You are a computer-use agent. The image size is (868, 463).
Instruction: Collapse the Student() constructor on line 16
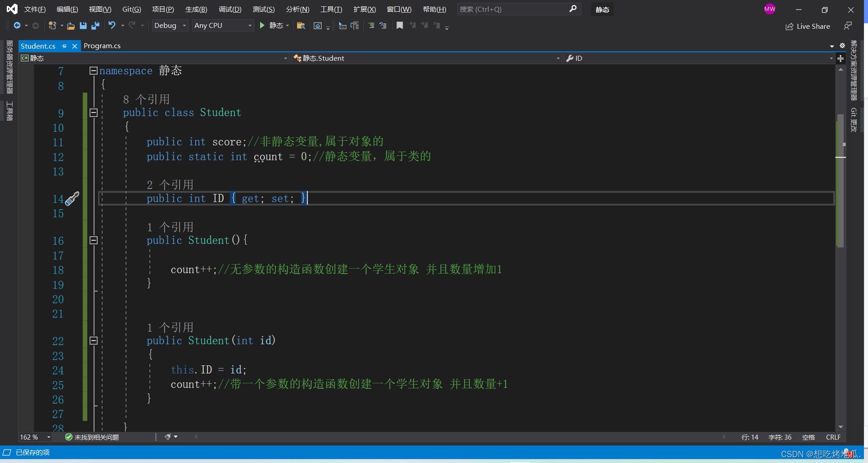coord(94,240)
